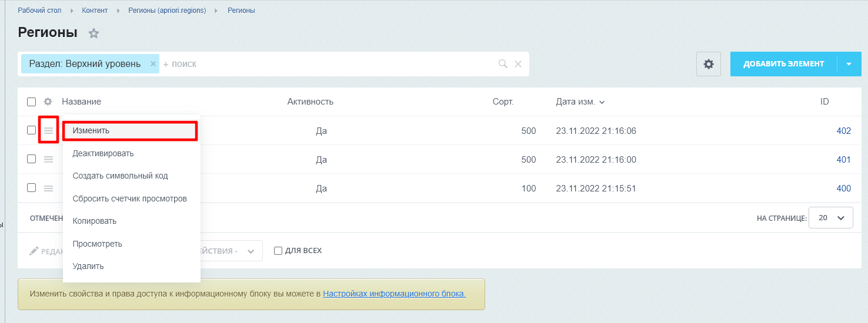Open the 'Настройках информационного блока' link
The height and width of the screenshot is (323, 868).
click(394, 294)
